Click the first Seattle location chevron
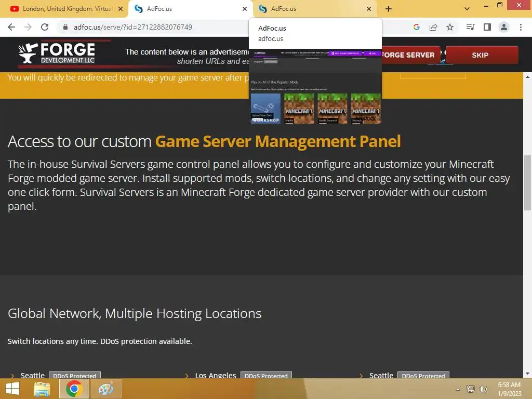Screen dimensions: 532x399 [12, 376]
